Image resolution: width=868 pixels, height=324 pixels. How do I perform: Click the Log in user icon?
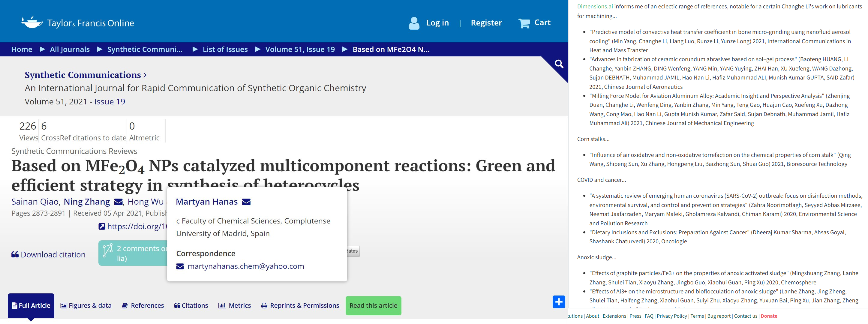point(414,23)
